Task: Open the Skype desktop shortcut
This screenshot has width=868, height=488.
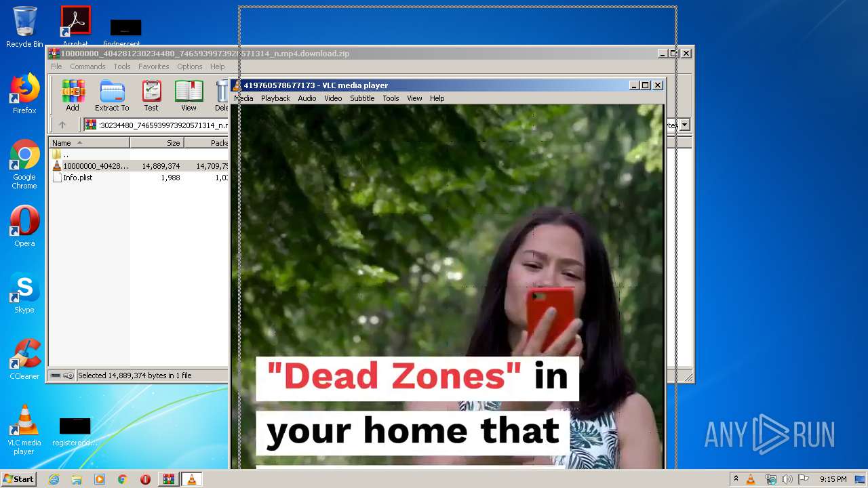Action: 24,293
